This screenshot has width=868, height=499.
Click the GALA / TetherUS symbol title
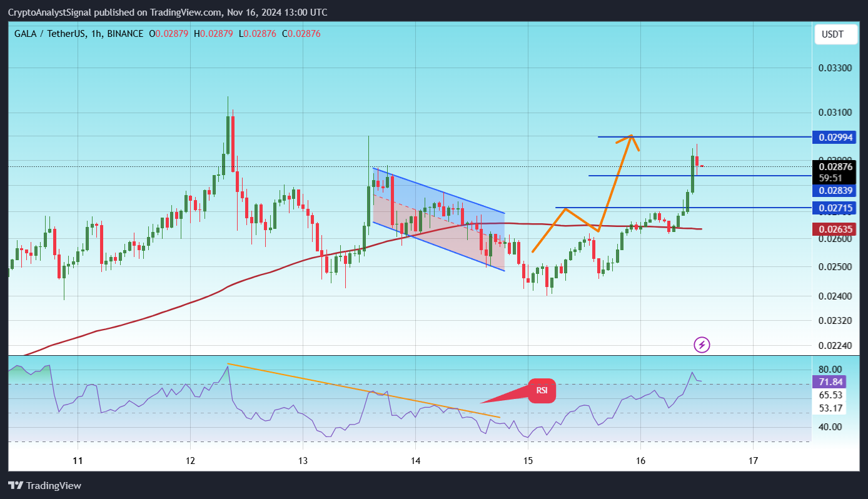[x=49, y=34]
